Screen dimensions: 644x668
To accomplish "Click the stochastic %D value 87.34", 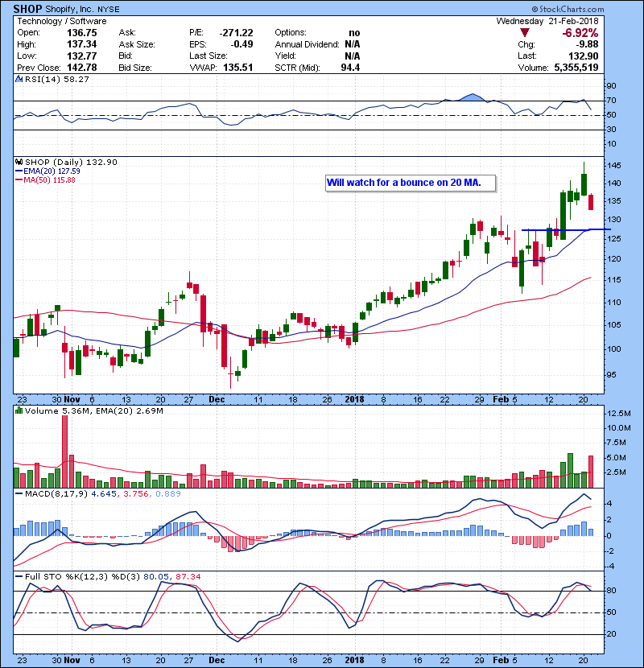I will click(x=188, y=576).
